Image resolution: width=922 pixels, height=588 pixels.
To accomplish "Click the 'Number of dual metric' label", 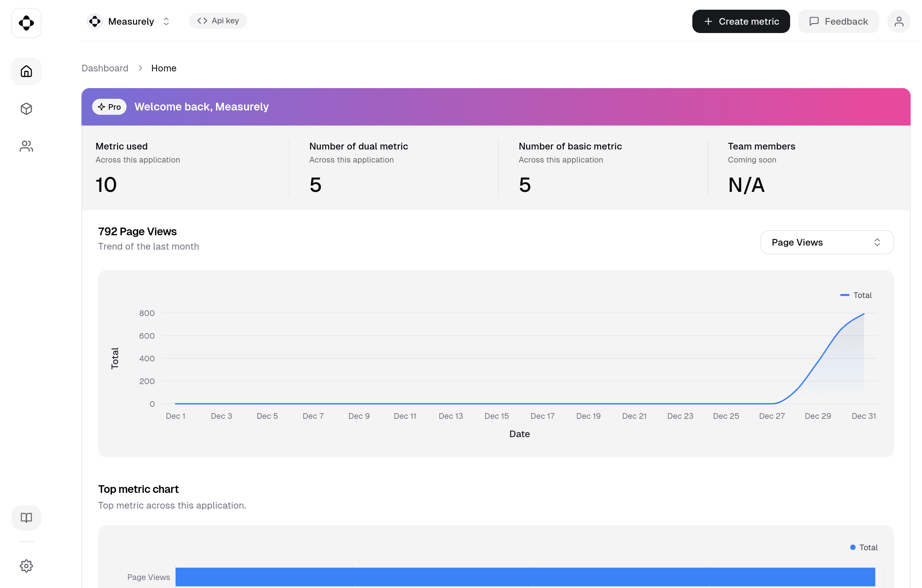I will click(359, 146).
